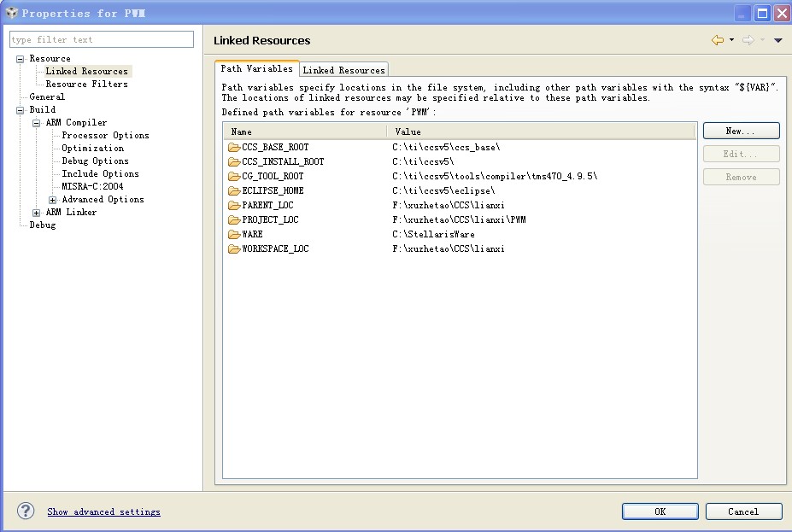The height and width of the screenshot is (532, 792).
Task: Click the CCS_BASE_ROOT folder icon
Action: coord(234,148)
